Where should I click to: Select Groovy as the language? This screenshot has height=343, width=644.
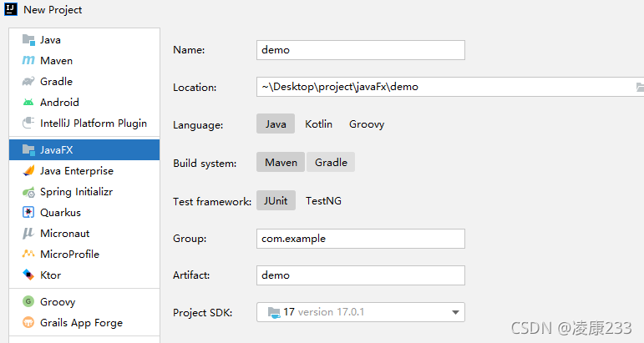point(367,124)
